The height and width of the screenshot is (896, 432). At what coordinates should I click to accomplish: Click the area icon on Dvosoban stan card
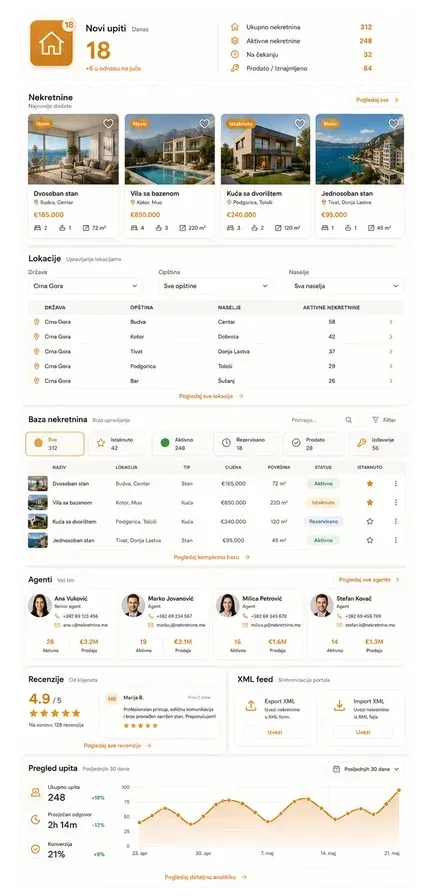(x=86, y=227)
